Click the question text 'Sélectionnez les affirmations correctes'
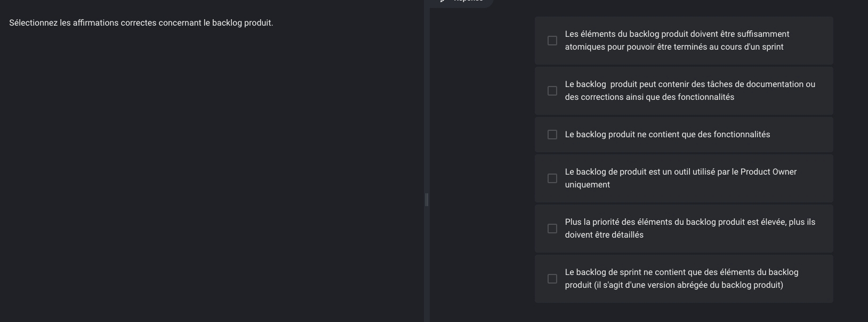This screenshot has width=868, height=322. point(83,23)
